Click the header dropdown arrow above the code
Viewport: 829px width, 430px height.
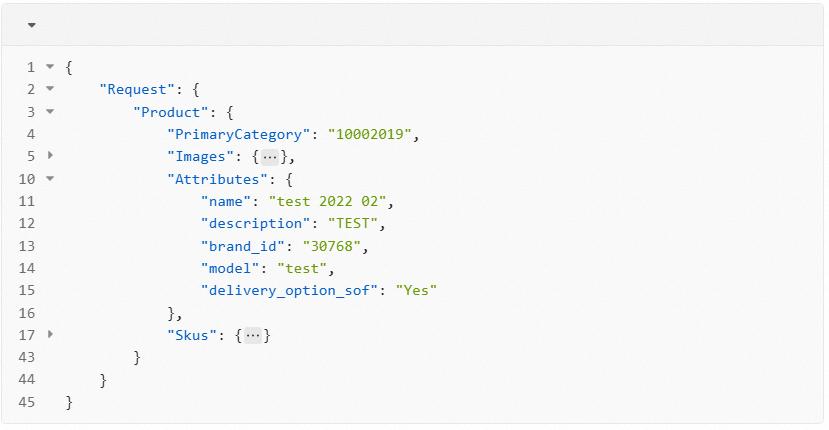click(31, 25)
